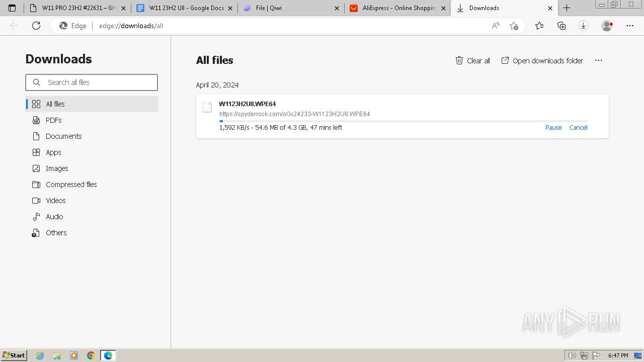
Task: Filter downloads by Audio
Action: click(92, 217)
